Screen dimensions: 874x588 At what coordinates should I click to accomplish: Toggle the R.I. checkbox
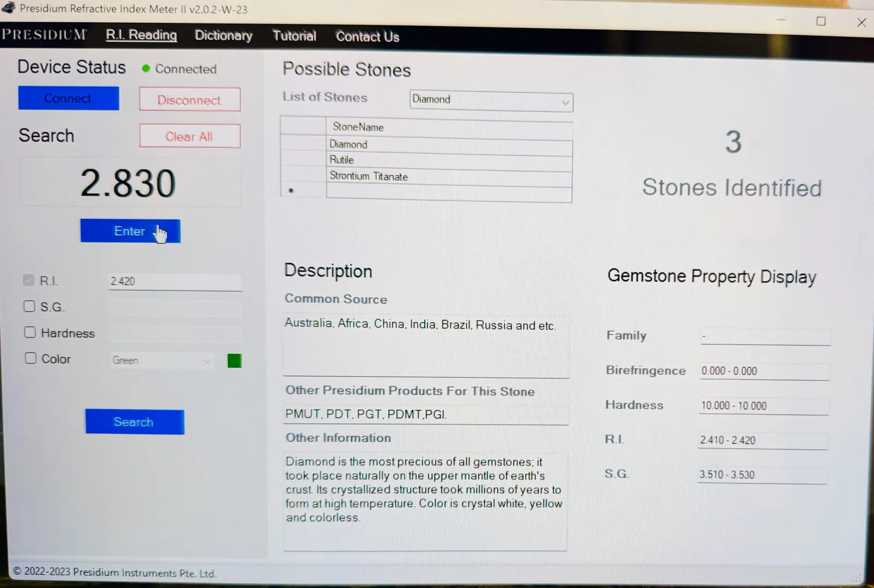tap(29, 280)
